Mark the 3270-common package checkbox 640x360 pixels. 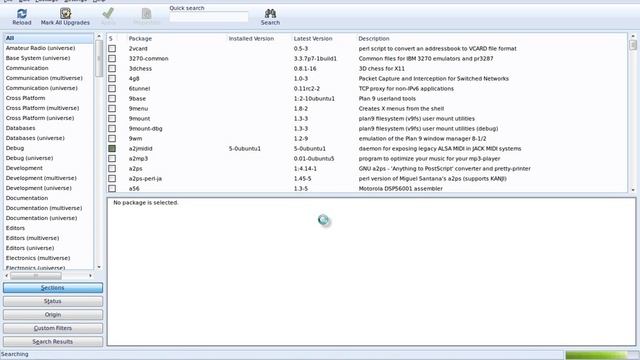112,58
